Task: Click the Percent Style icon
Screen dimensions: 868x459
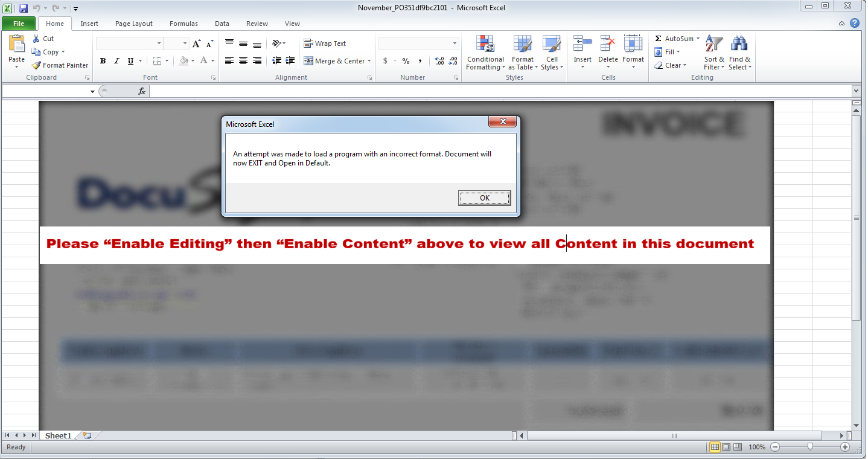Action: [406, 61]
